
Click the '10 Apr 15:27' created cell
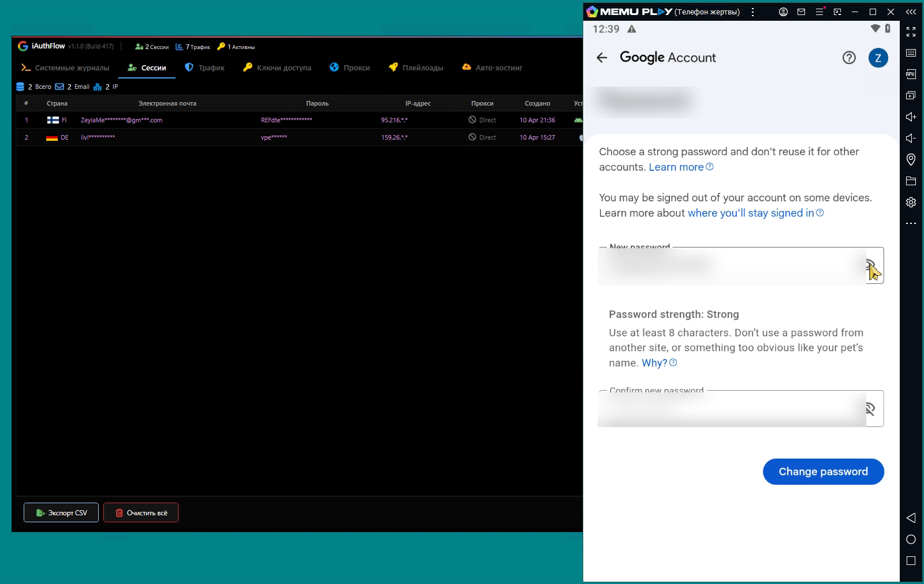click(x=537, y=137)
